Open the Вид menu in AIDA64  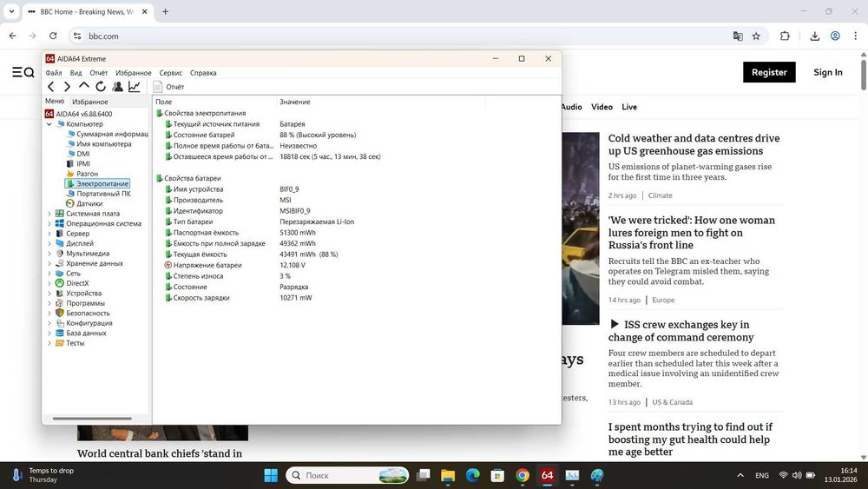point(76,73)
